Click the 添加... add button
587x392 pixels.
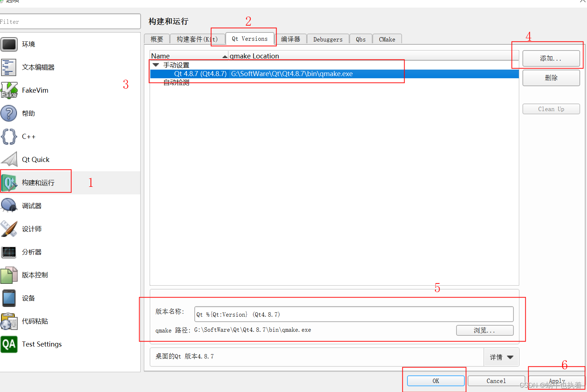click(x=551, y=58)
